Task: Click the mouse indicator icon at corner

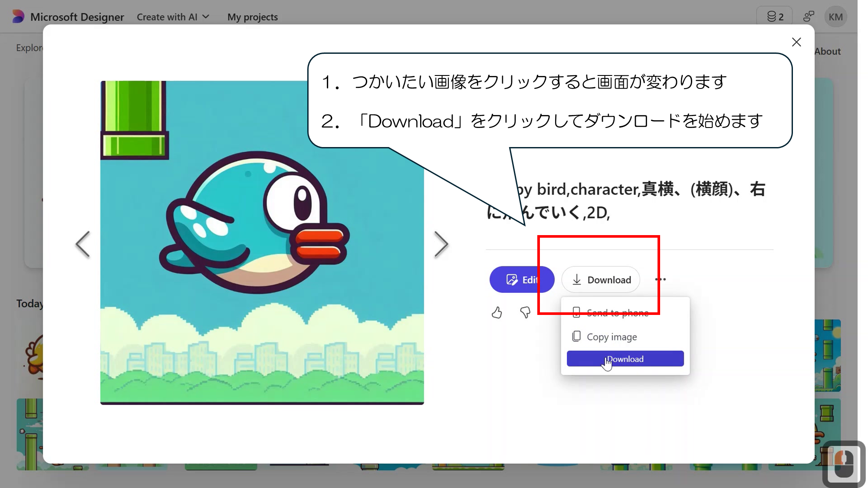Action: (x=843, y=464)
